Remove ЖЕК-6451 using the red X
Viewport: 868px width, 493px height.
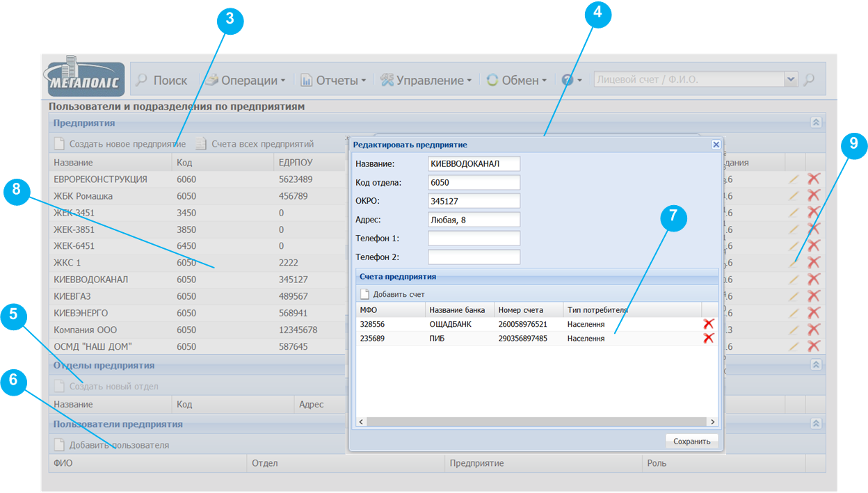[814, 245]
